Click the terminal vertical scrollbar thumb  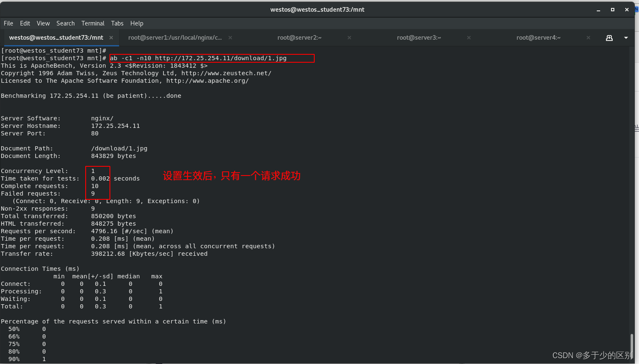click(x=631, y=346)
